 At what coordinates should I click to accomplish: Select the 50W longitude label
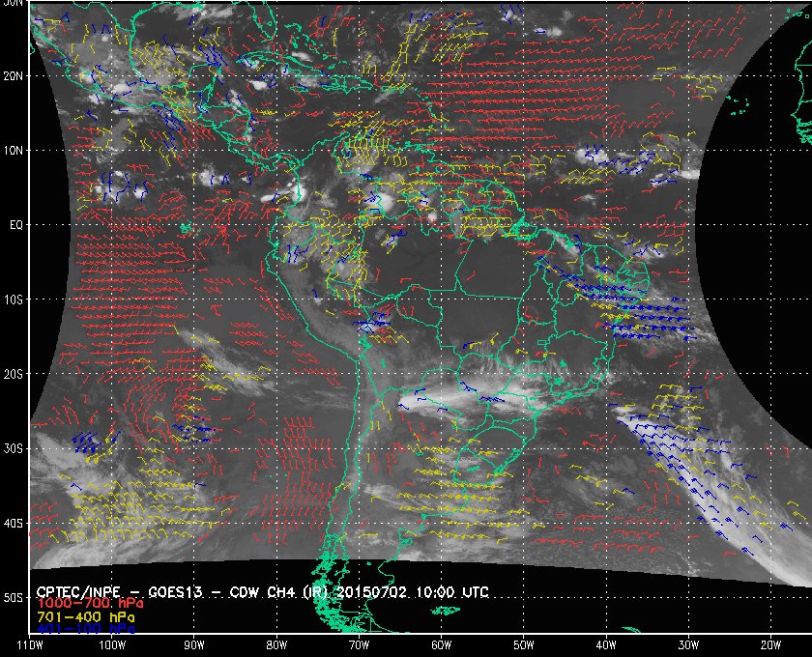[524, 645]
